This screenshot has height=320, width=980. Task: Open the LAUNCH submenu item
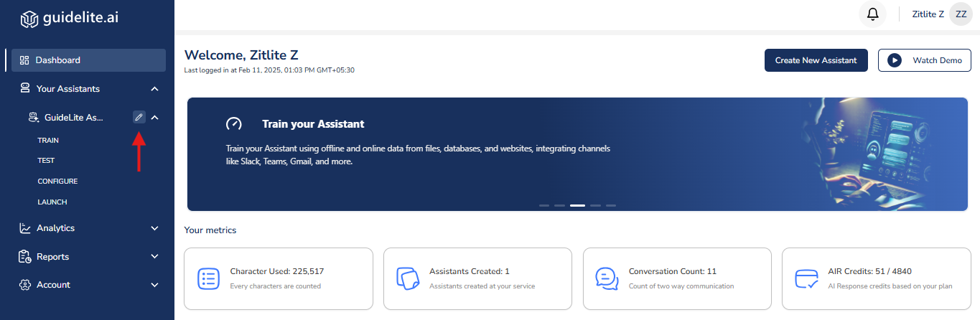[x=52, y=202]
